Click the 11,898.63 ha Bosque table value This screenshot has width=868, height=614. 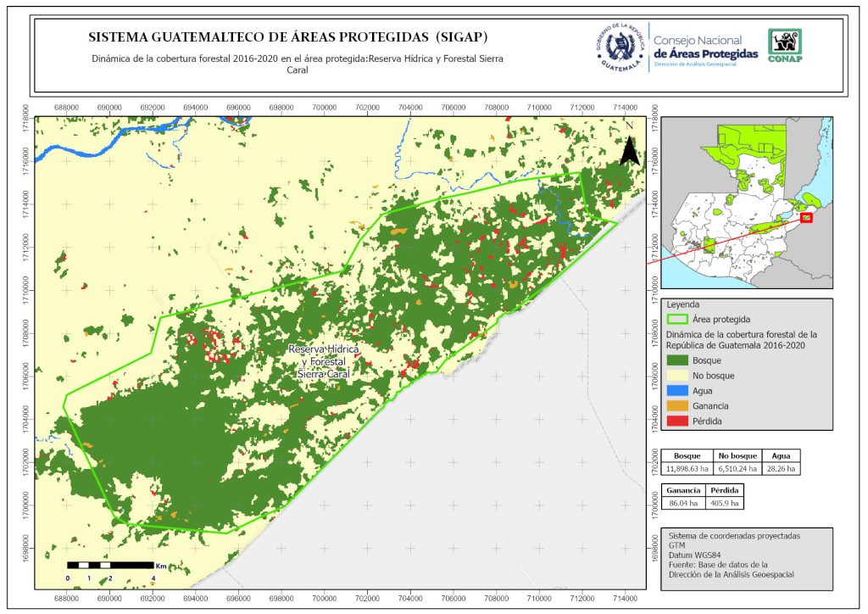(x=686, y=468)
